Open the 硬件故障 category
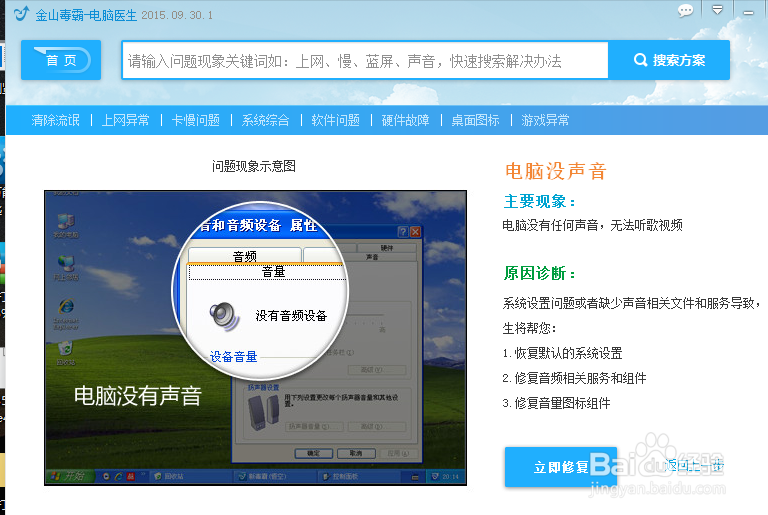Viewport: 768px width, 515px height. tap(406, 120)
